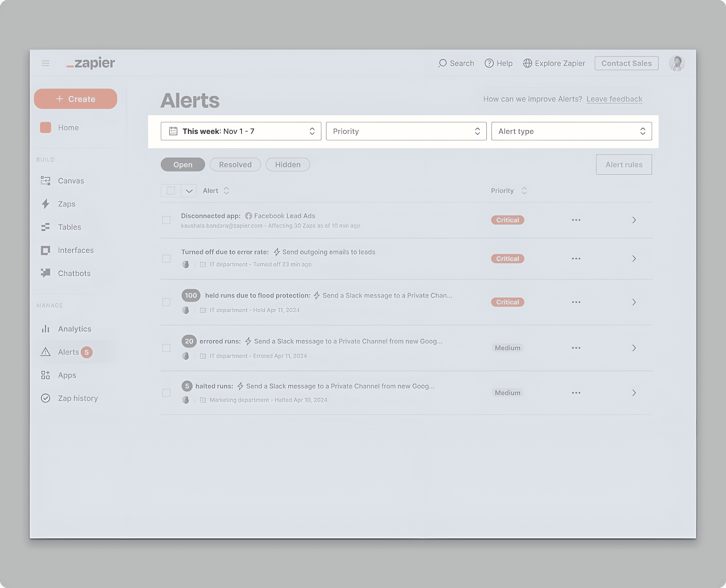Open Canvas from the sidebar
Screen dimensions: 726x588
[71, 181]
